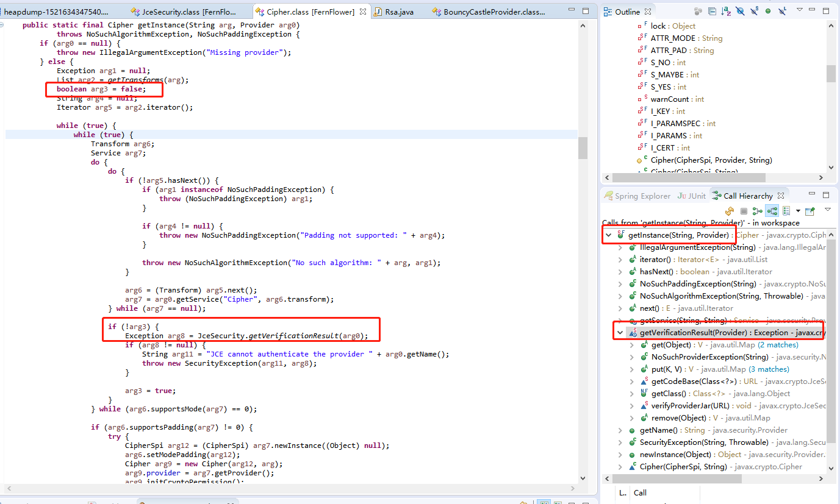
Task: Toggle hide fields in the Outline view
Action: coord(740,11)
